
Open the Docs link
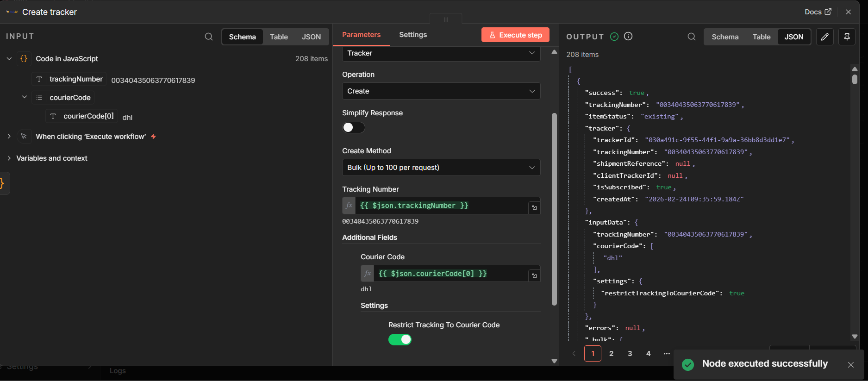(818, 12)
